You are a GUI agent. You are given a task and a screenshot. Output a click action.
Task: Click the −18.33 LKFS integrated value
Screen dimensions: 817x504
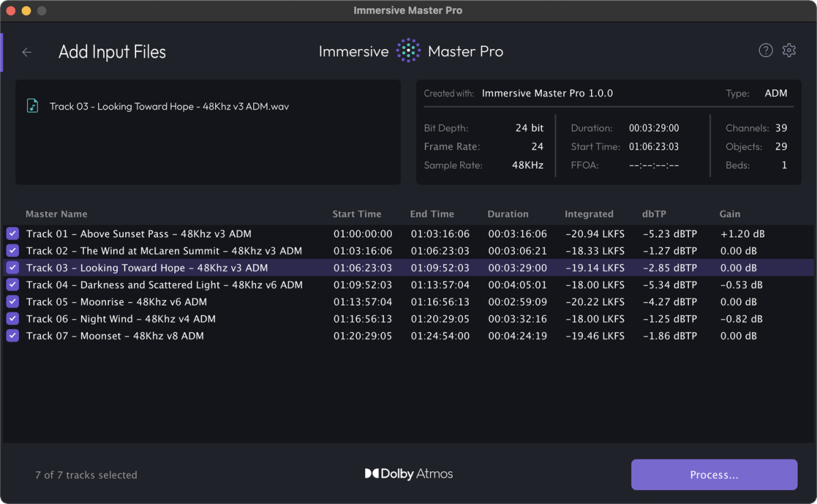point(594,250)
